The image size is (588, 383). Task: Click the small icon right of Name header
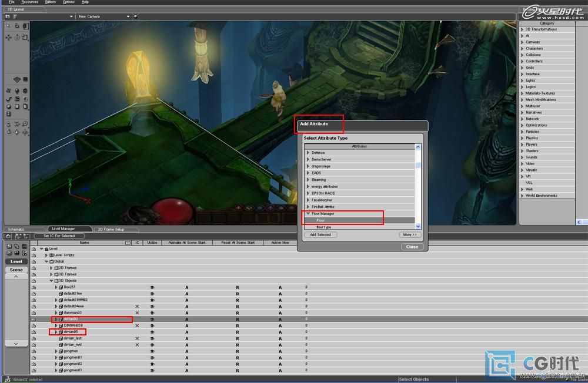coord(128,243)
